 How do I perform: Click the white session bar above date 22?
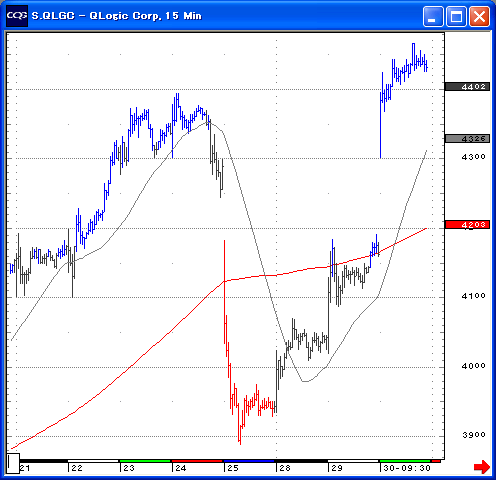(93, 461)
